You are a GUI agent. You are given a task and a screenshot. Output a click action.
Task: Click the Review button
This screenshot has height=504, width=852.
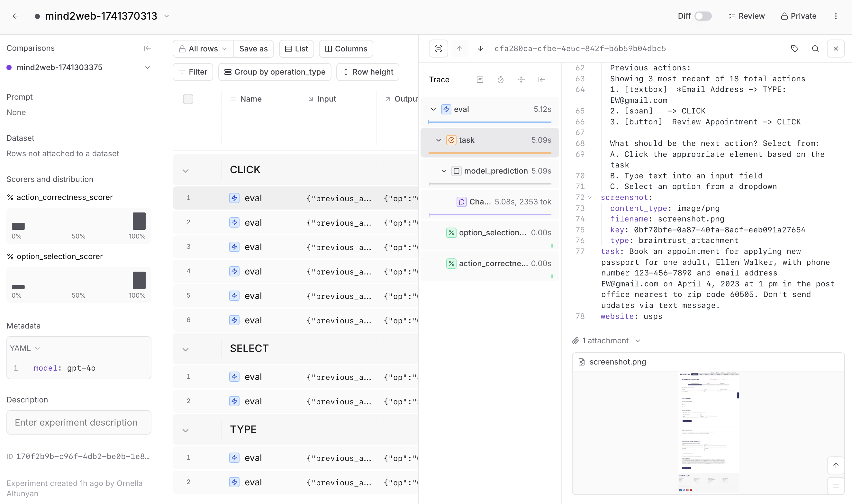click(x=746, y=16)
